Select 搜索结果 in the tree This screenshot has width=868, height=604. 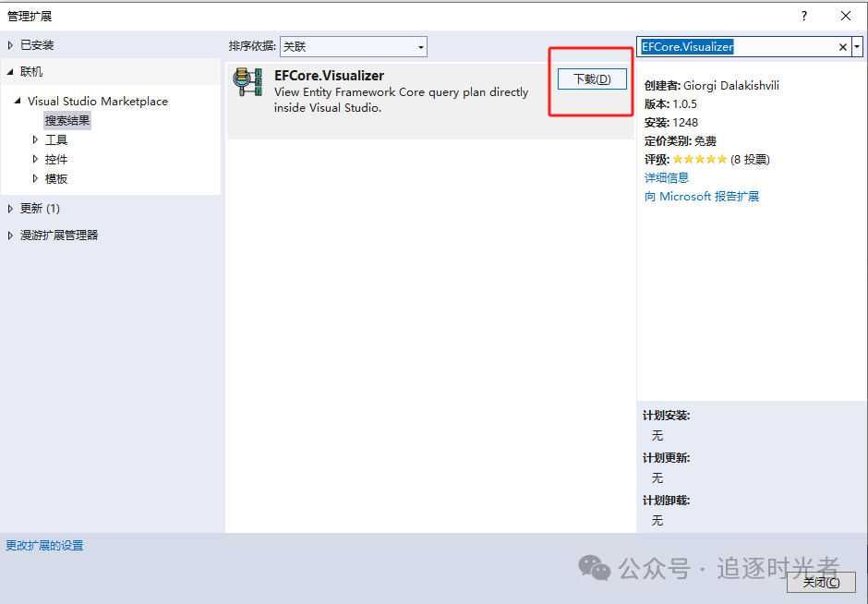[x=67, y=121]
